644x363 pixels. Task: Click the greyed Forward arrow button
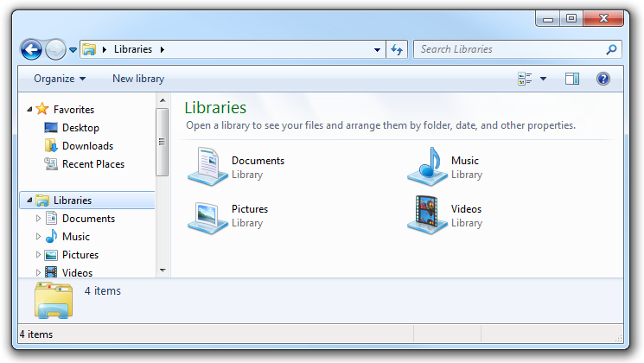tap(55, 49)
